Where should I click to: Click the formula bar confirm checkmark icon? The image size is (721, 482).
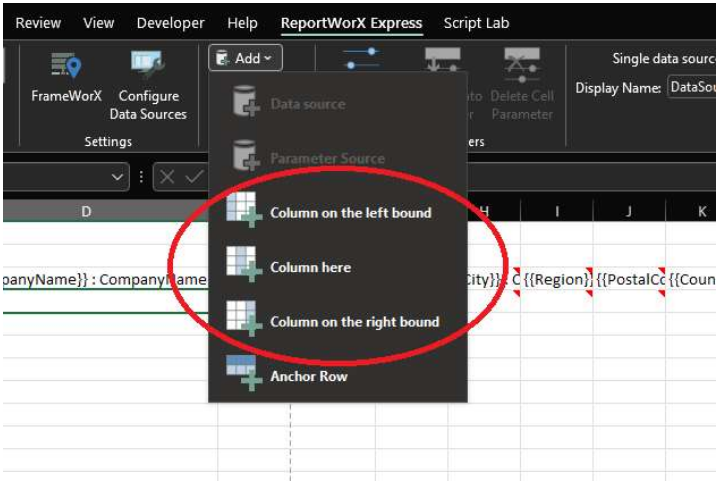(194, 177)
